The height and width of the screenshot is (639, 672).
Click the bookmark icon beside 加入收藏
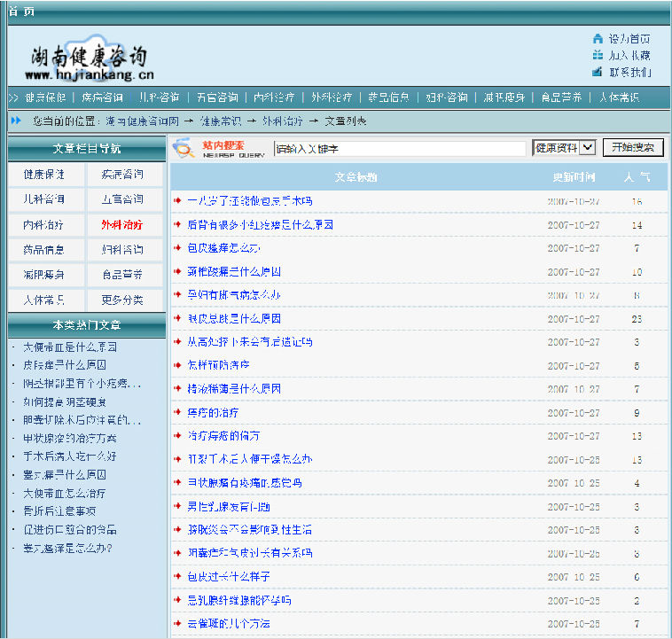[x=598, y=55]
